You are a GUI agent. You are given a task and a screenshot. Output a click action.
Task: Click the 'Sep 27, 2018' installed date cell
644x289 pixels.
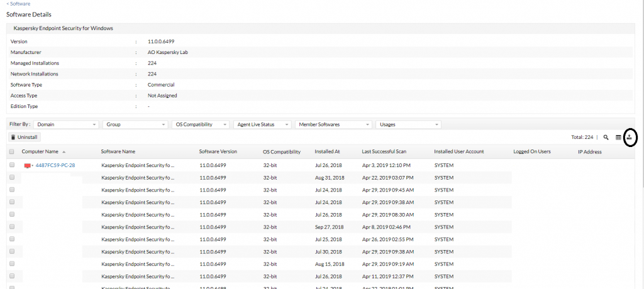pos(329,227)
